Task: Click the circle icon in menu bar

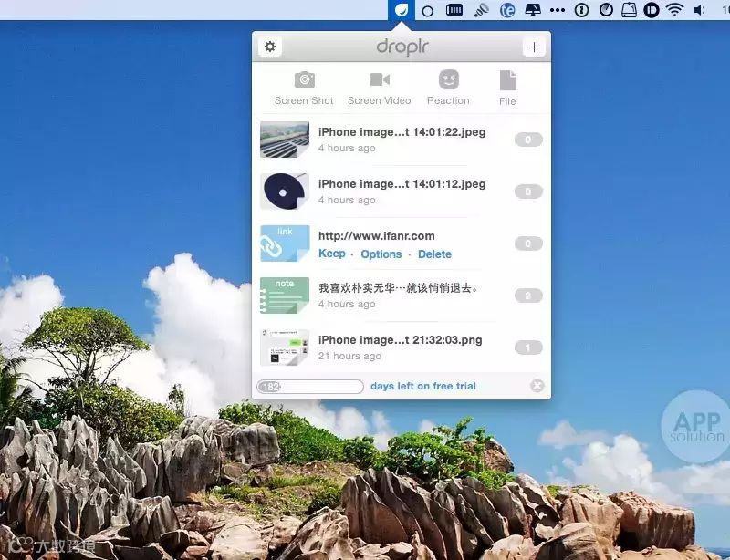Action: click(427, 11)
